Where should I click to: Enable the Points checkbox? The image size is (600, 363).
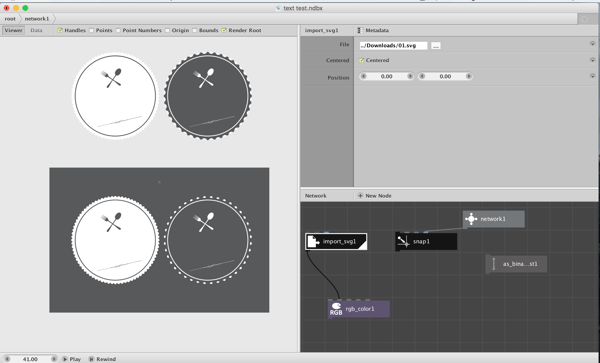point(91,30)
